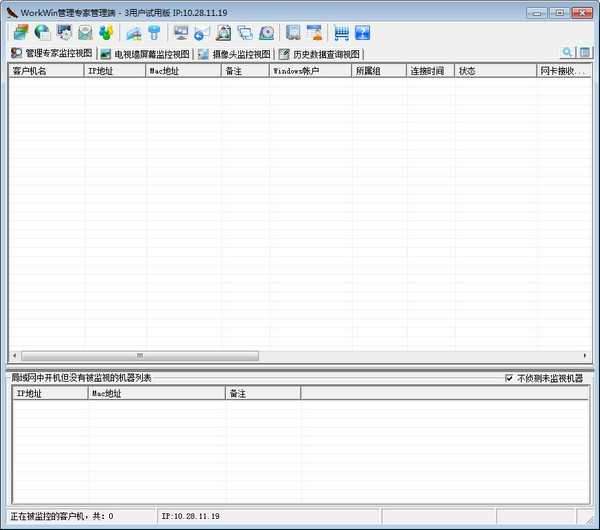
Task: Open the 电视墙屏幕监控视图 tab
Action: 145,54
